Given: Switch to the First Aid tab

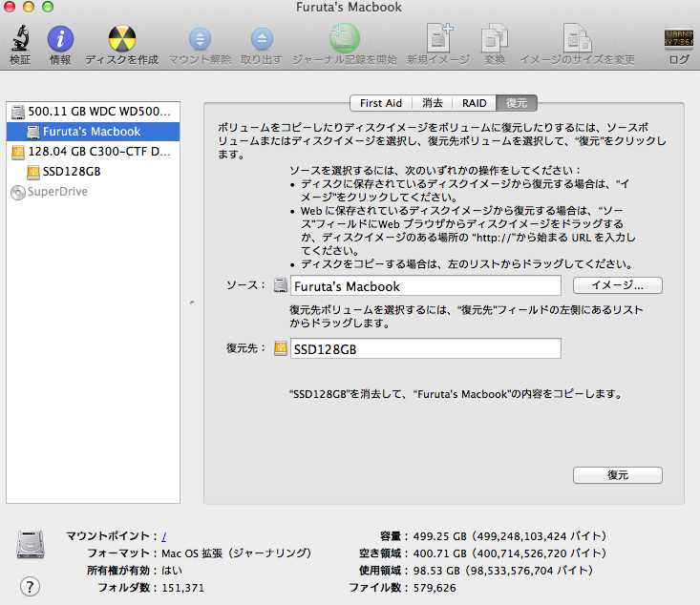Looking at the screenshot, I should [x=381, y=103].
